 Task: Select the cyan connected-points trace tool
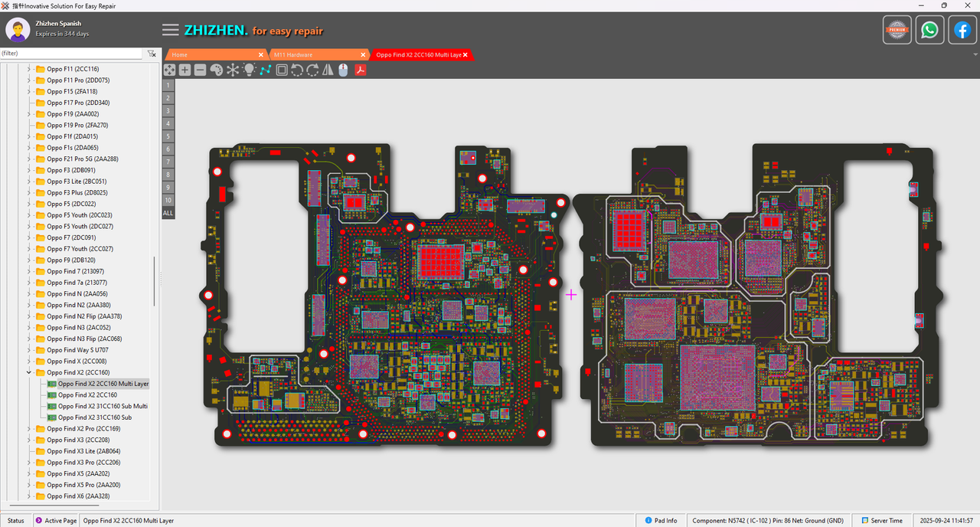(265, 70)
